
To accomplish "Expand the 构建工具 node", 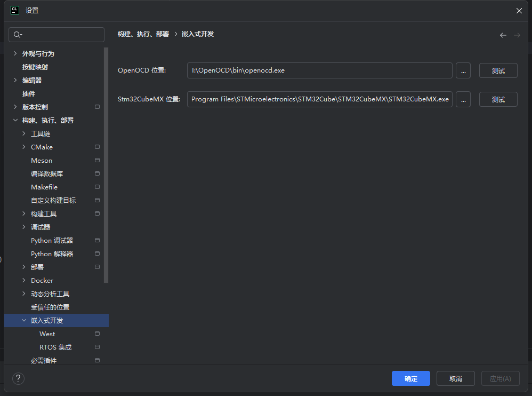I will [24, 213].
